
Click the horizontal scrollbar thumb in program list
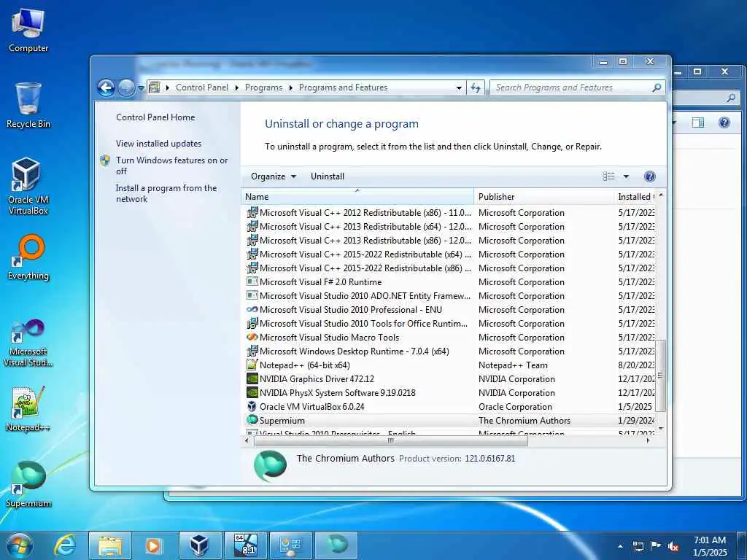(x=391, y=441)
